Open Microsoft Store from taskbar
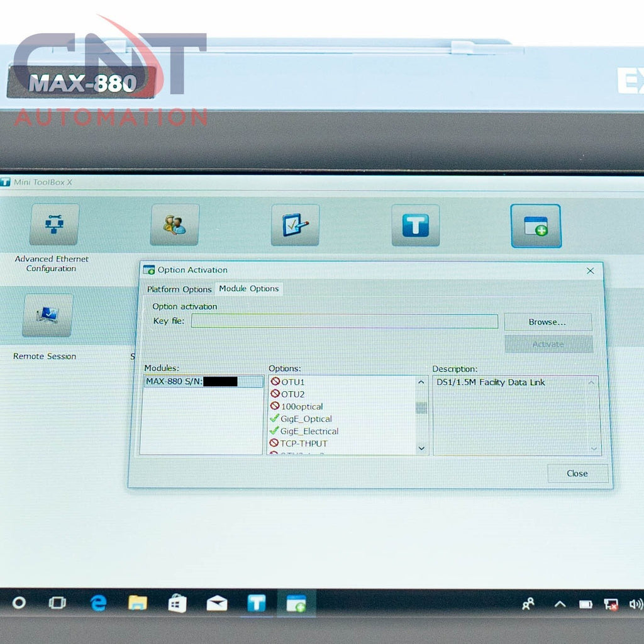This screenshot has width=644, height=644. (177, 604)
